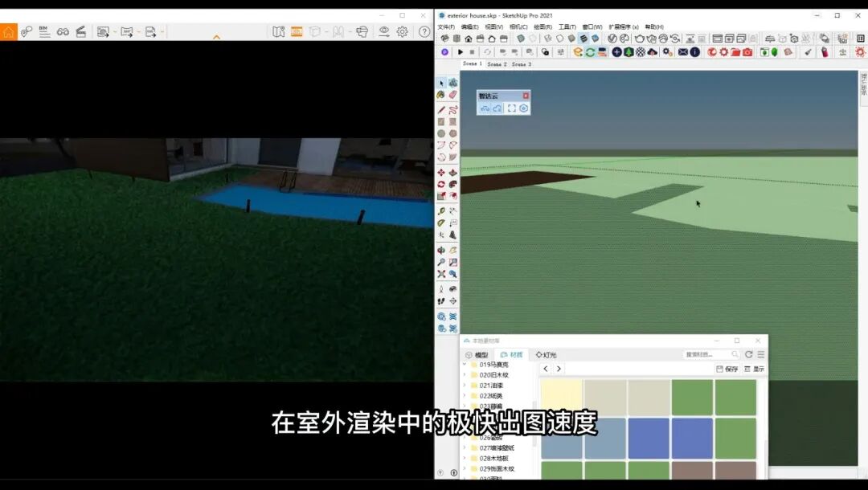This screenshot has height=490, width=868.
Task: Expand the 028木地板 folder
Action: pos(465,459)
